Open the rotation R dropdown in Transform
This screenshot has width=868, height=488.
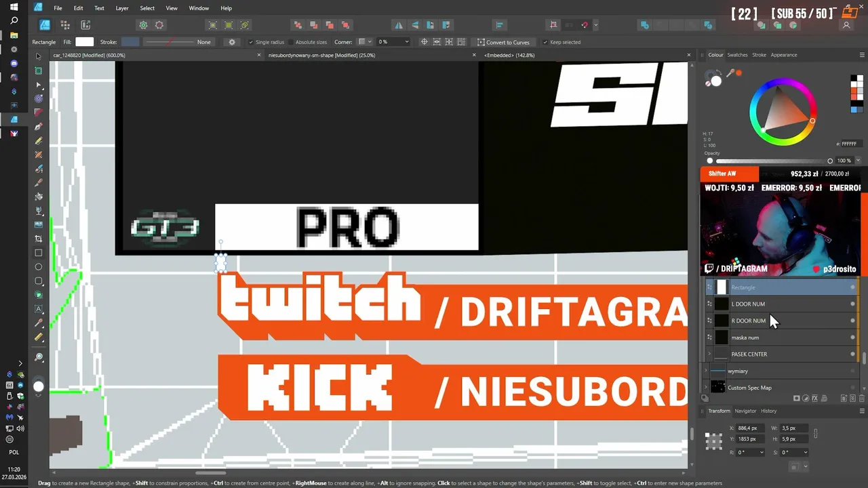pos(762,452)
